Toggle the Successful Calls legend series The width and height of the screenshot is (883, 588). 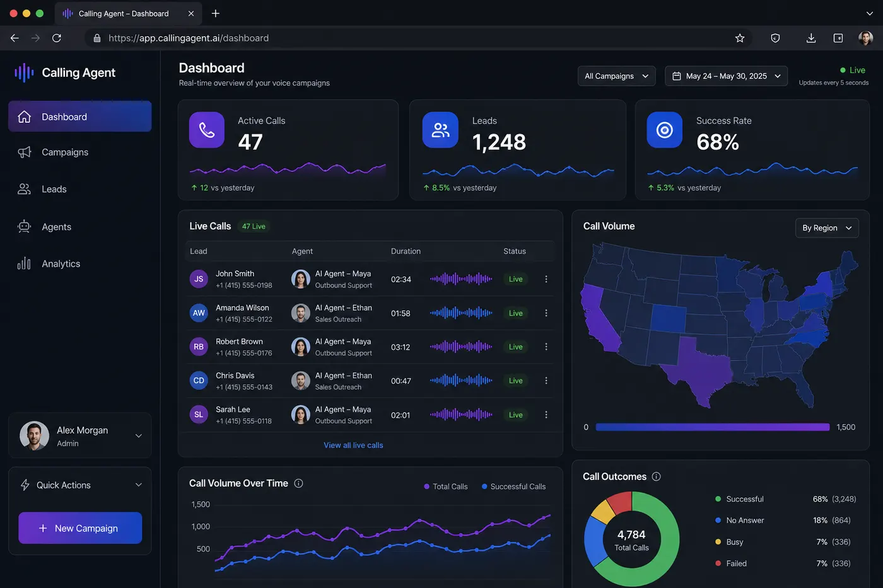tap(513, 487)
